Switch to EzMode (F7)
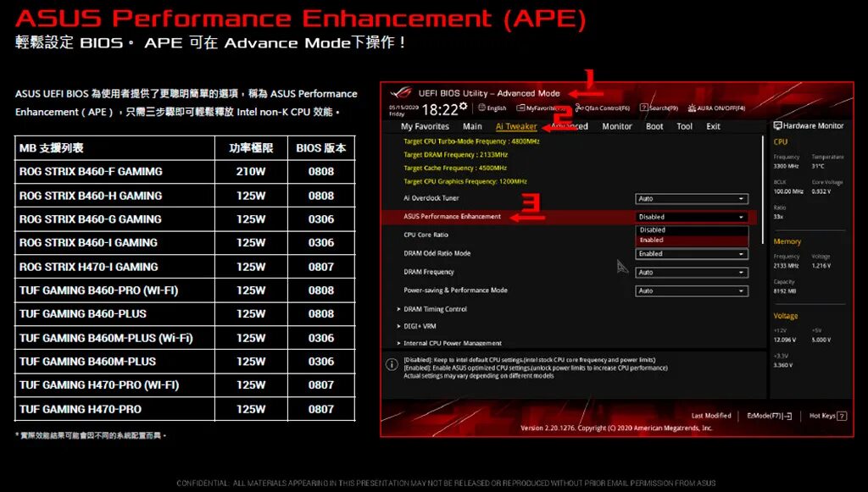The image size is (868, 492). pos(770,416)
